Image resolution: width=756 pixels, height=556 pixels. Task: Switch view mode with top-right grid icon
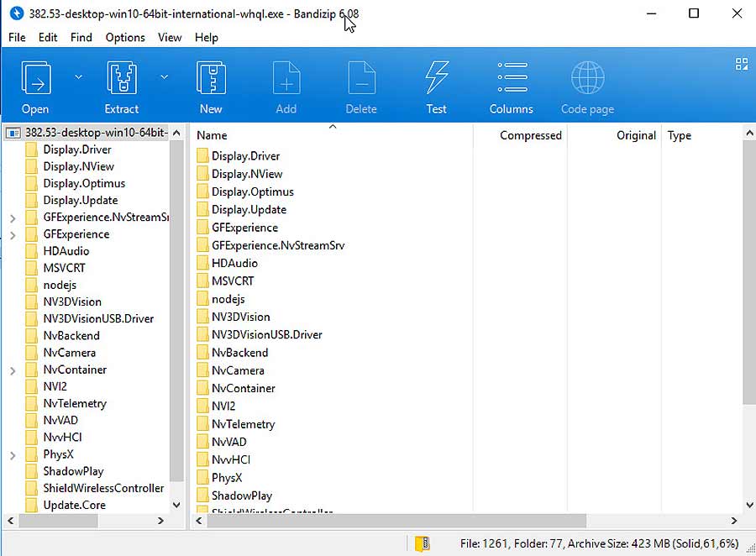tap(742, 64)
